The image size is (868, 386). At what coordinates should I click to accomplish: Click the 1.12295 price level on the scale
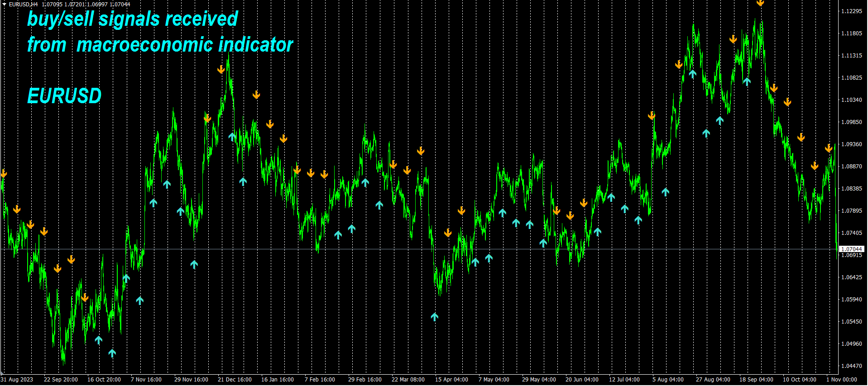851,11
